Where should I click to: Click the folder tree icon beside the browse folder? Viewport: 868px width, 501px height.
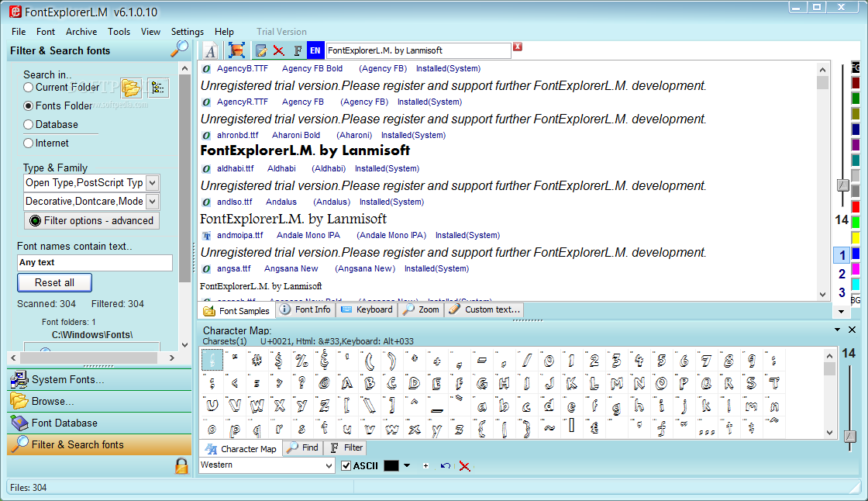158,88
